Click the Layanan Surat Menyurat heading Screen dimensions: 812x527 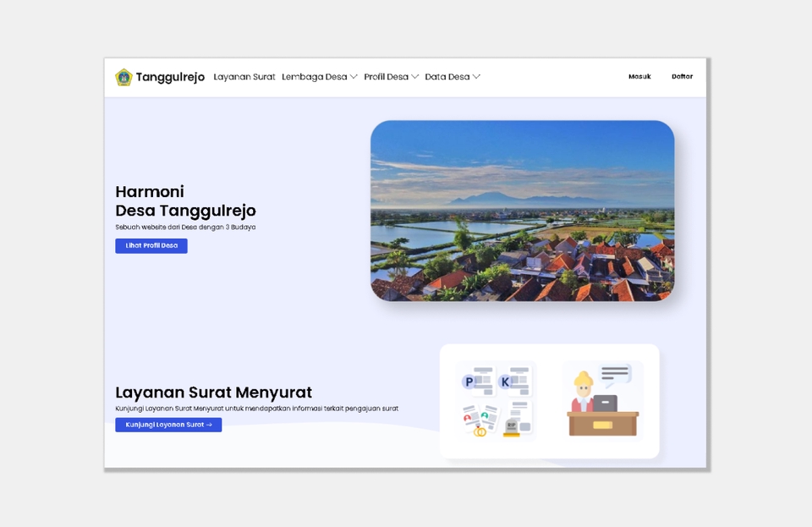[x=213, y=393]
